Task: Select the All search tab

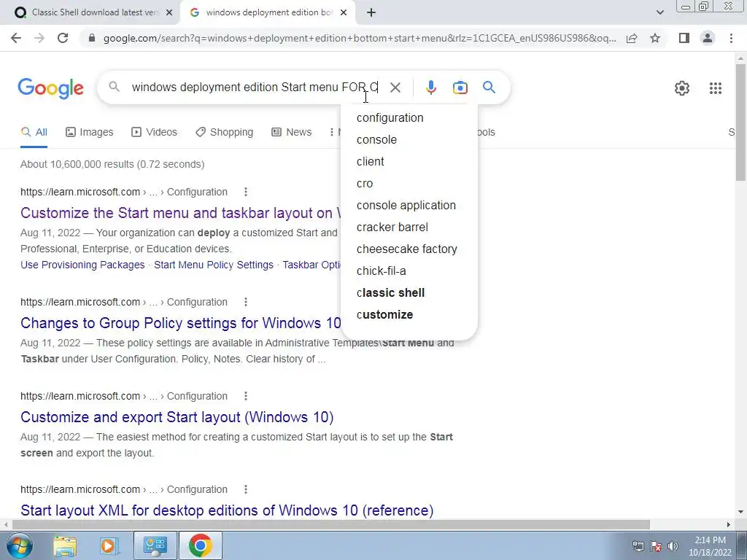Action: click(x=34, y=133)
